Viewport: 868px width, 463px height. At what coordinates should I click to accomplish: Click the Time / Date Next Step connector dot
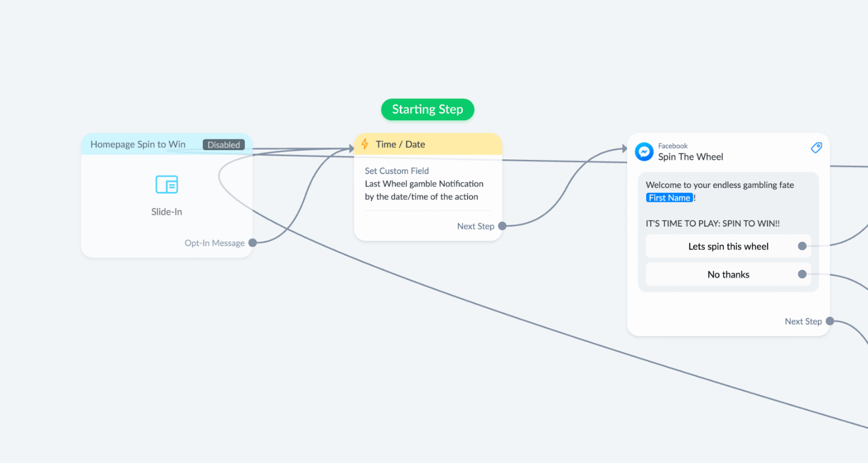point(502,226)
